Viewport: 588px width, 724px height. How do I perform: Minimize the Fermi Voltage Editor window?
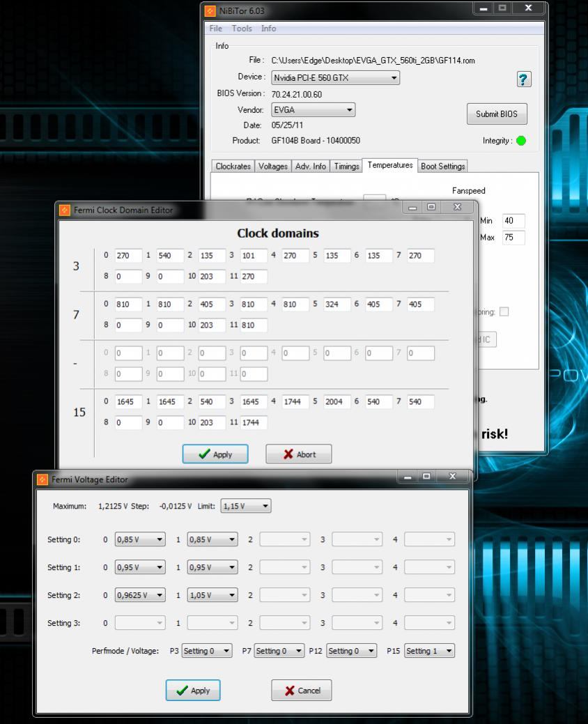click(407, 477)
